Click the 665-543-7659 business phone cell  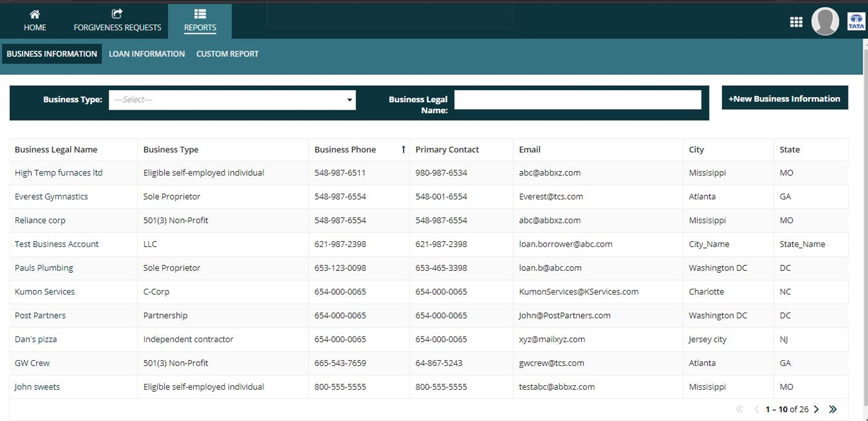(x=340, y=363)
